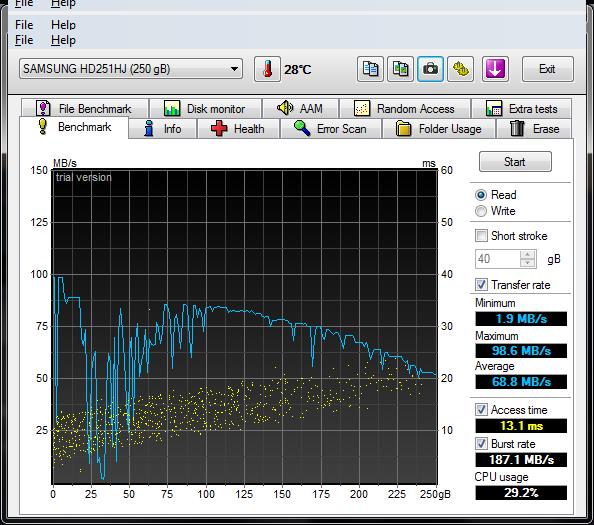The width and height of the screenshot is (594, 525).
Task: Click the Exit button
Action: coord(547,69)
